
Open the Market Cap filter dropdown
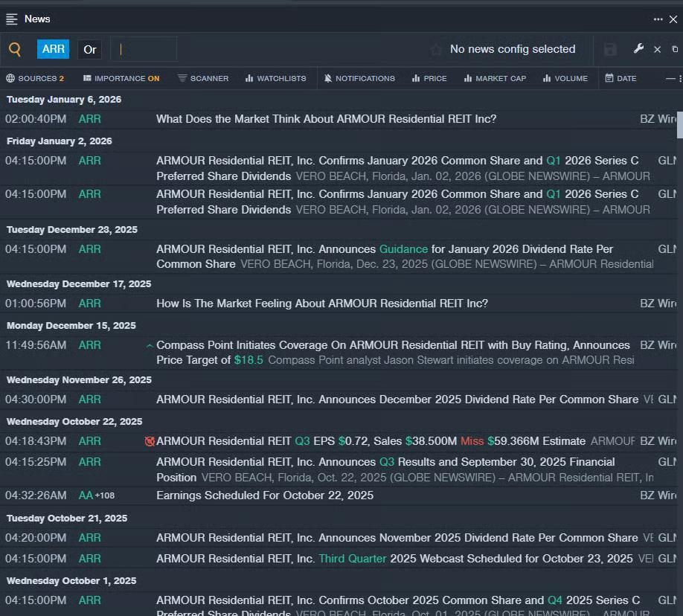tap(495, 78)
